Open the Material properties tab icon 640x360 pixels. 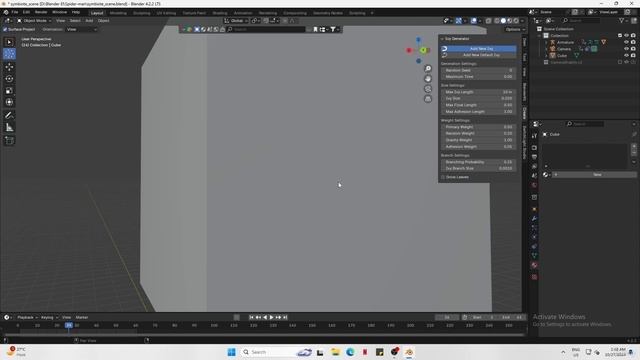(534, 265)
